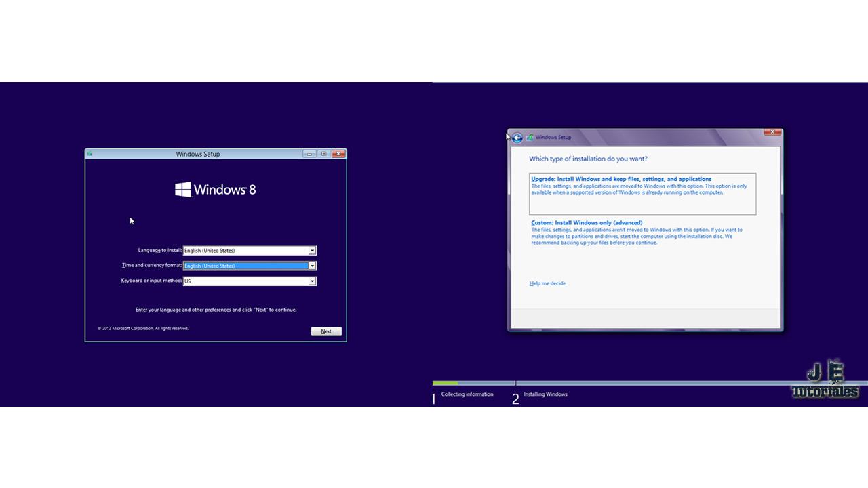The width and height of the screenshot is (868, 488).
Task: Expand the Time and currency format dropdown
Action: coord(250,266)
